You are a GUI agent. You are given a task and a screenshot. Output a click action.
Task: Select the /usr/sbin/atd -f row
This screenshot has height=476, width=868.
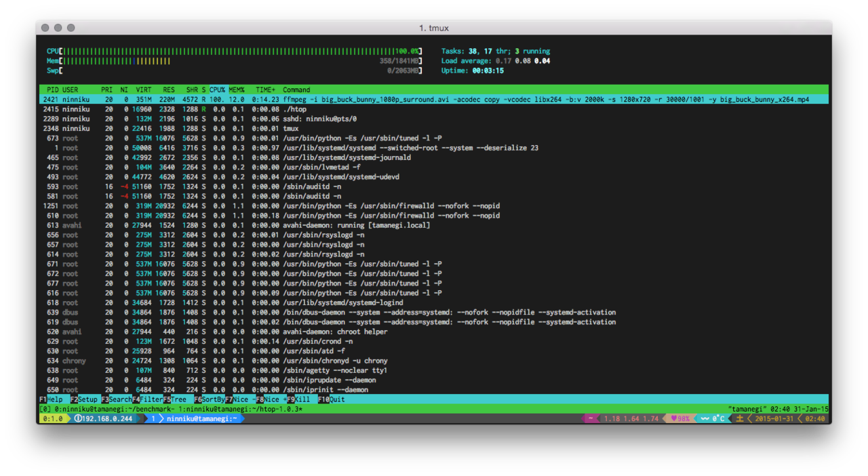tap(434, 351)
